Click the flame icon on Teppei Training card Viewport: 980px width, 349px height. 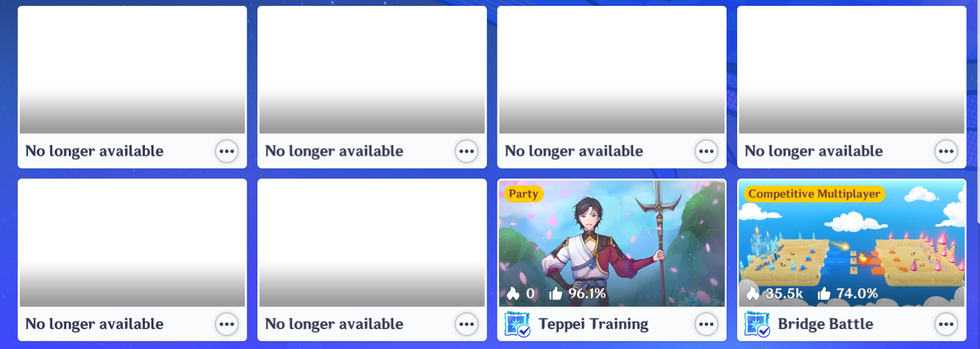click(513, 293)
